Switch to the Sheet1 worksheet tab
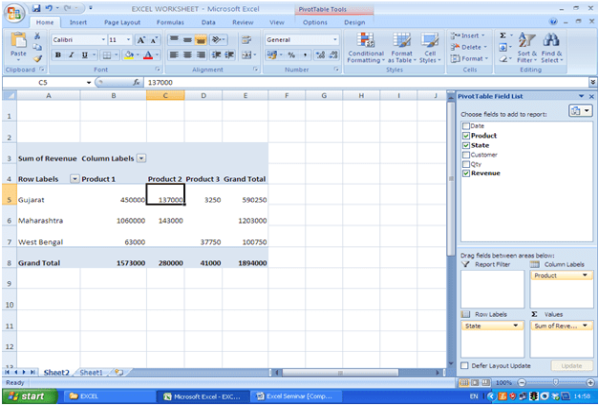This screenshot has height=406, width=600. coord(91,372)
